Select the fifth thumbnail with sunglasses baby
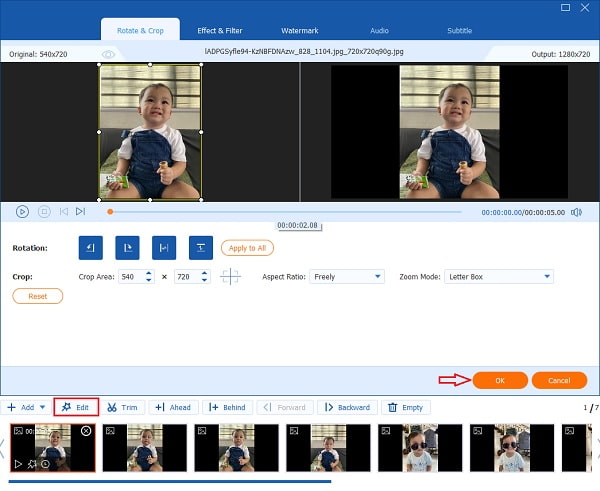 (420, 448)
